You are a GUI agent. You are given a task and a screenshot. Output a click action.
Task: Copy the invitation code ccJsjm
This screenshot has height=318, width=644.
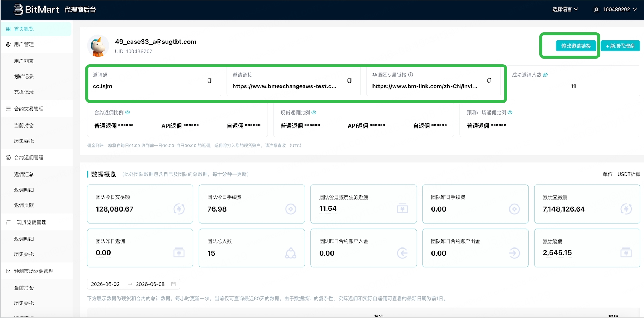pos(209,81)
